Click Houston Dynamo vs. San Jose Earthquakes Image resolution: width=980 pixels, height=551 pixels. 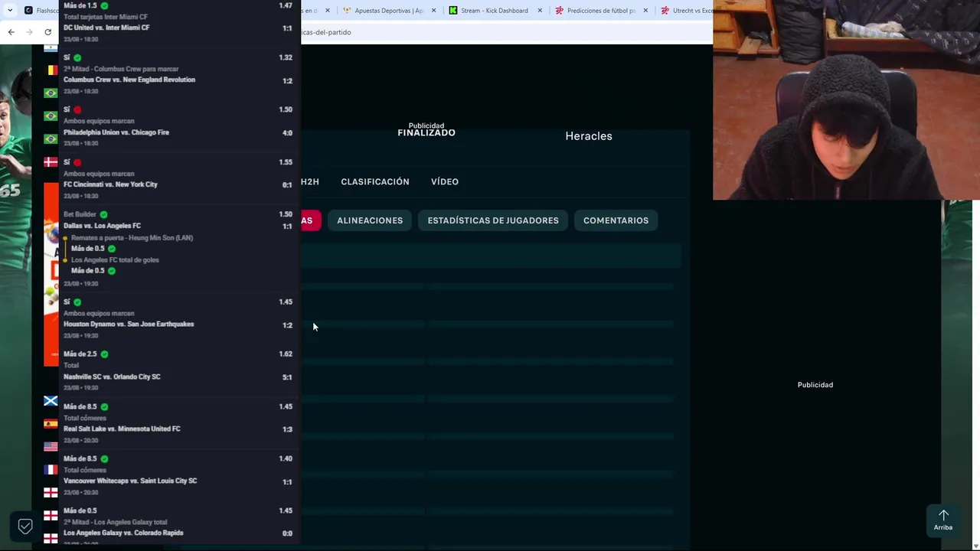(129, 324)
